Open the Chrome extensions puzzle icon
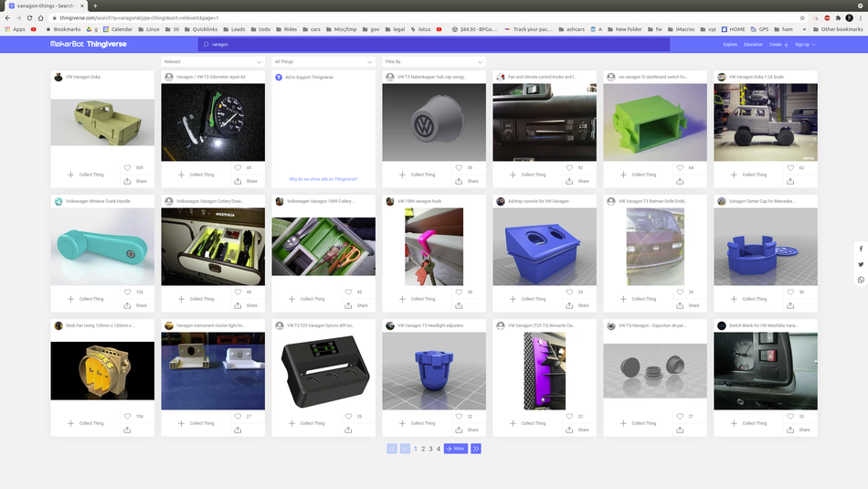Image resolution: width=868 pixels, height=489 pixels. click(838, 17)
